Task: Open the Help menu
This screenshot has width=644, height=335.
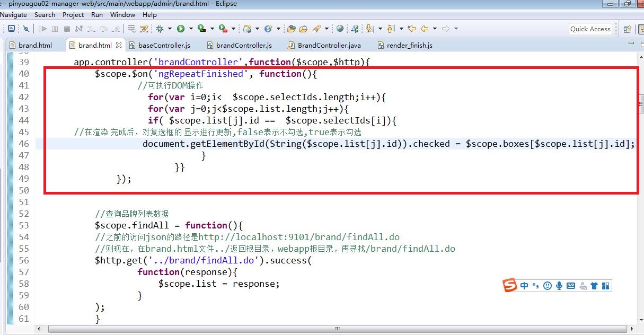Action: point(150,15)
